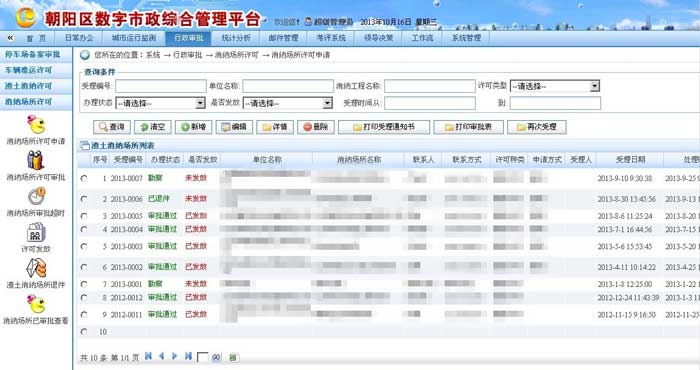The image size is (700, 370).
Task: Open 统计分析 tab
Action: coord(236,38)
